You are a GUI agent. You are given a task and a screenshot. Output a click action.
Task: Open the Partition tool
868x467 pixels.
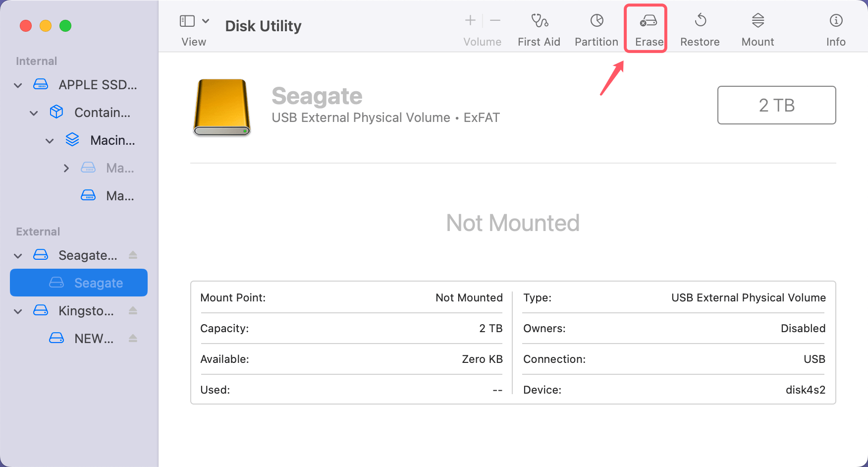click(596, 28)
